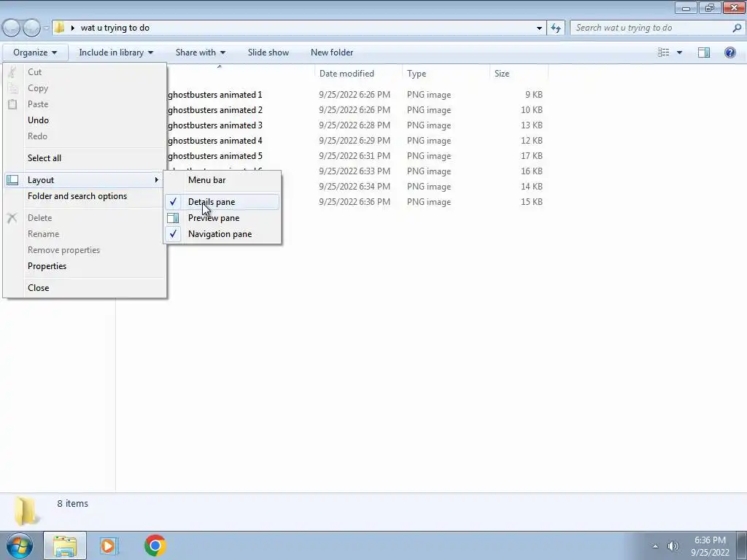This screenshot has height=560, width=747.
Task: Click the address bar path text
Action: tap(115, 28)
